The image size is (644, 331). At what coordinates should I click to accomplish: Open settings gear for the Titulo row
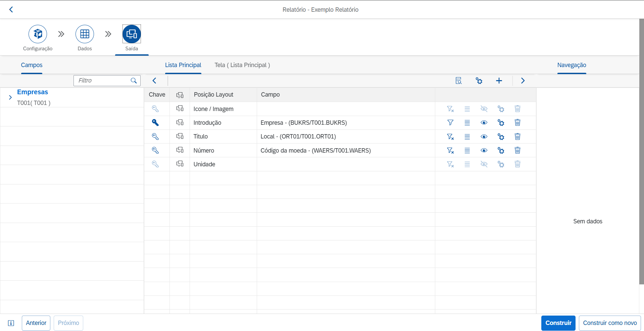pos(501,136)
